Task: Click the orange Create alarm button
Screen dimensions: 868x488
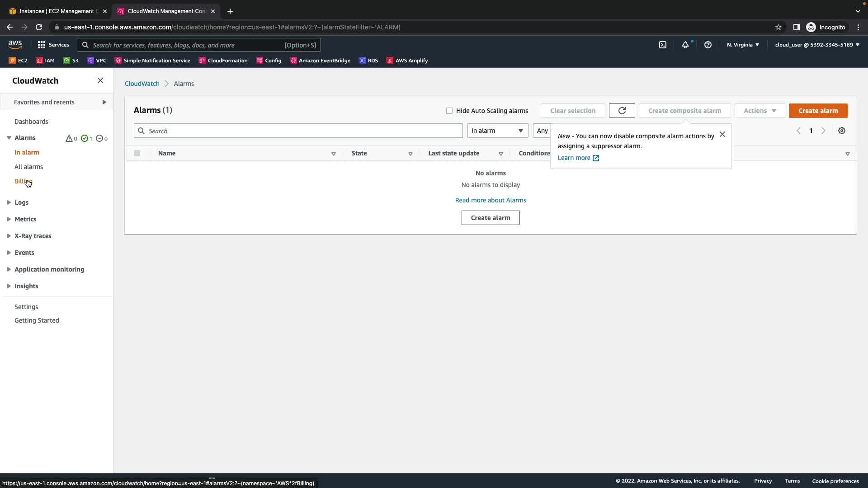Action: 818,111
